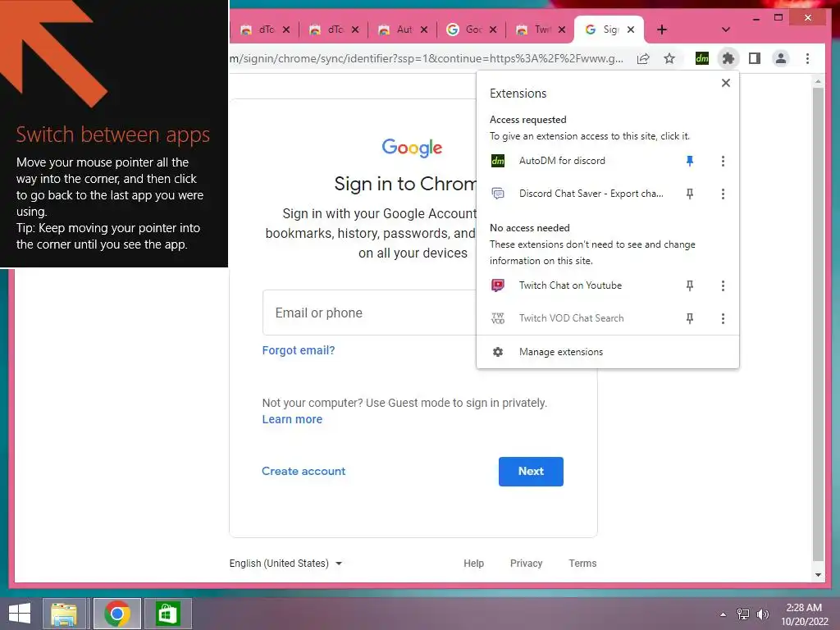Click AutoDM for discord extension name
Screen dimensions: 840x630
point(562,161)
